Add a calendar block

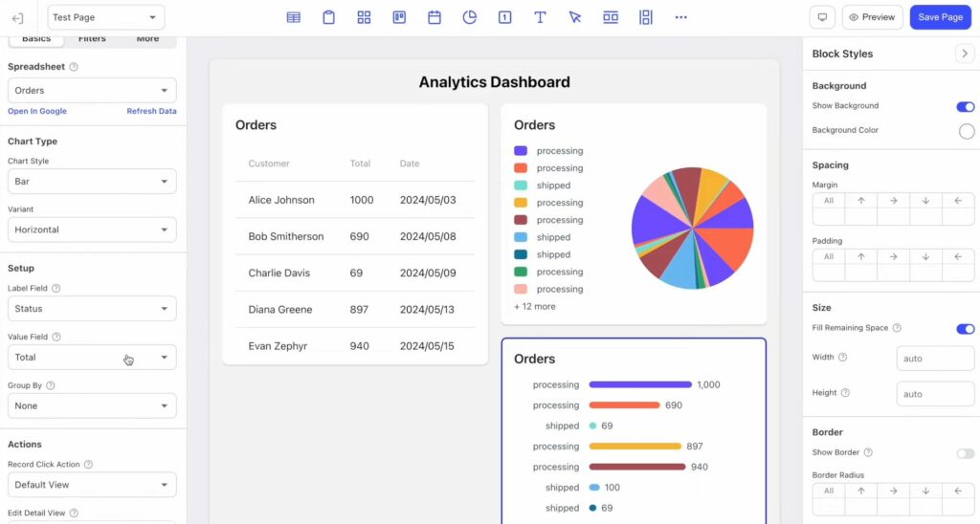point(434,17)
